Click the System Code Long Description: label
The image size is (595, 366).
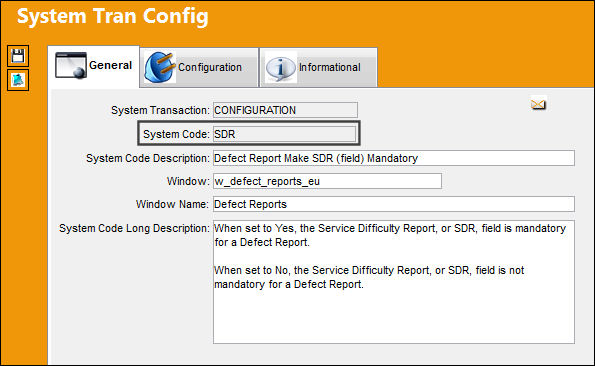click(x=134, y=228)
